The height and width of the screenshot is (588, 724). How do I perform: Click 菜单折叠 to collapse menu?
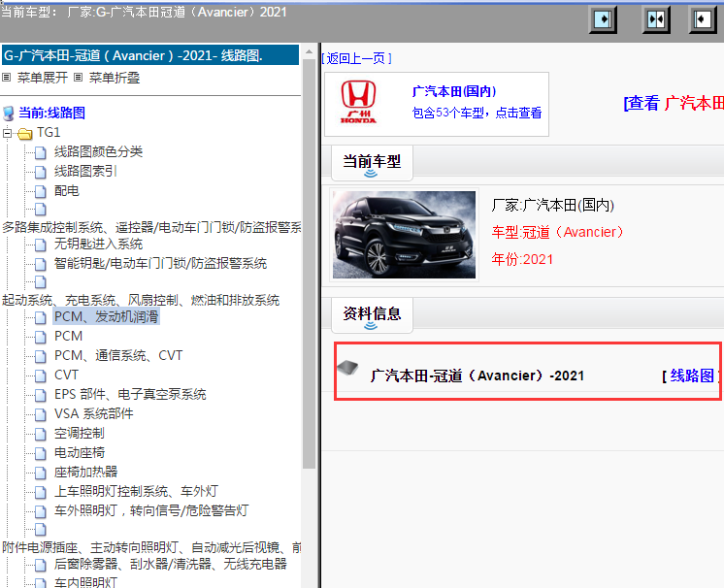pos(115,78)
